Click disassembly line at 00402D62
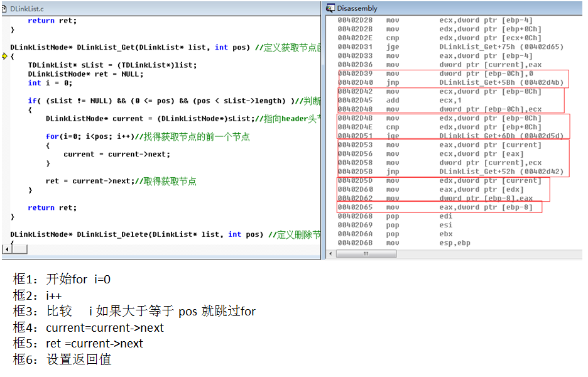The image size is (588, 377). point(435,199)
